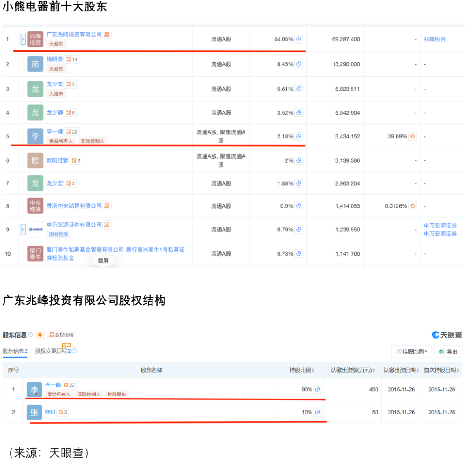Open 龙少宏 shareholder link
Screen dimensions: 476x462
pyautogui.click(x=55, y=183)
